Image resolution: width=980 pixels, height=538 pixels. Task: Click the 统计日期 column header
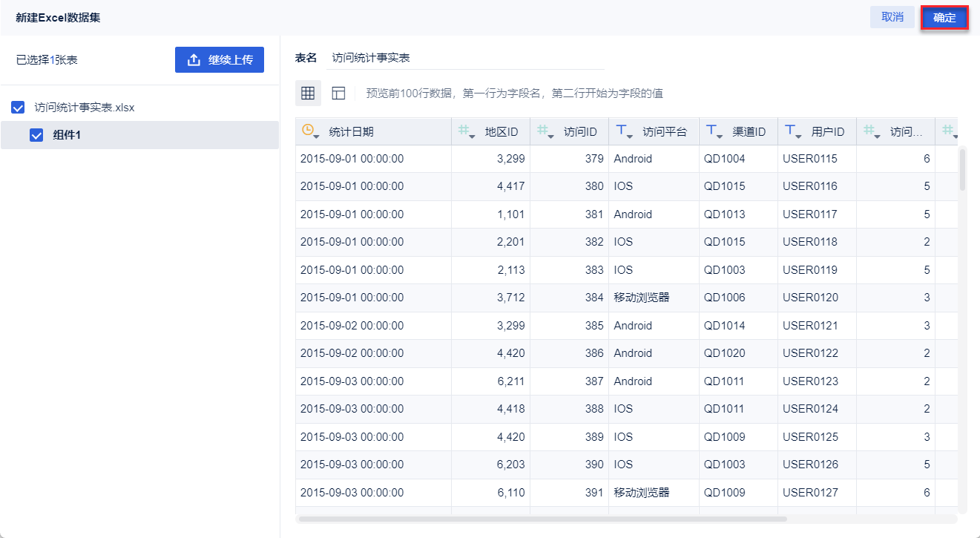click(x=352, y=132)
